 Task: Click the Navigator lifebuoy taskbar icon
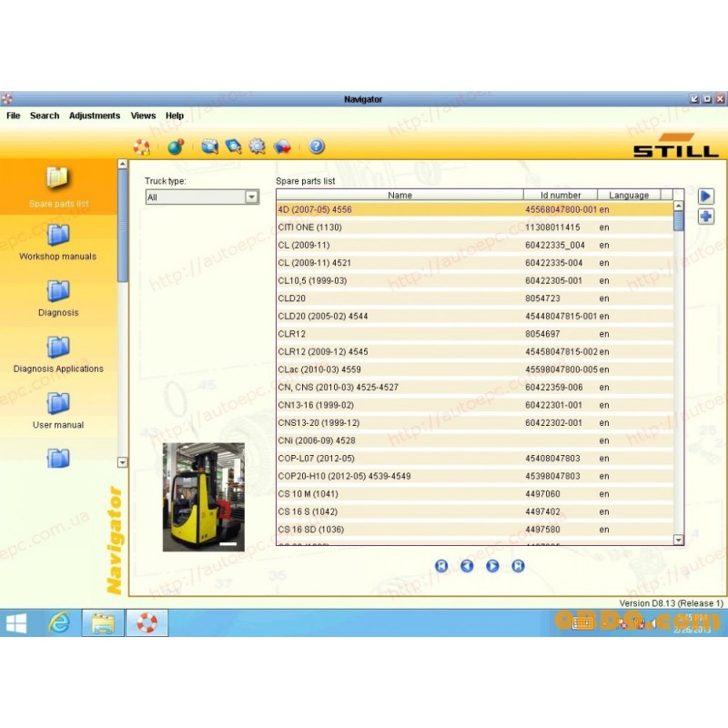147,623
